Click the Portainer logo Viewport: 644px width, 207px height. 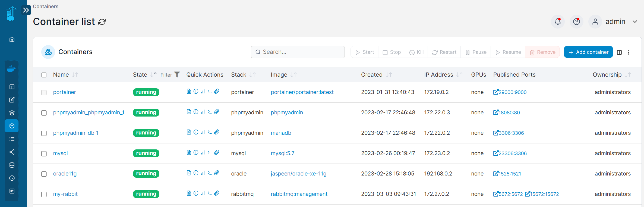11,13
